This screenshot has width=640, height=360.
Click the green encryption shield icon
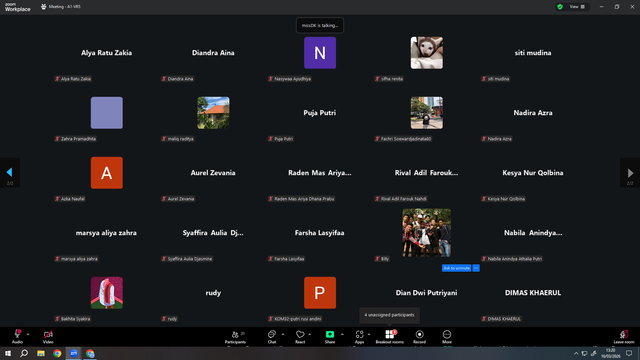click(x=560, y=7)
